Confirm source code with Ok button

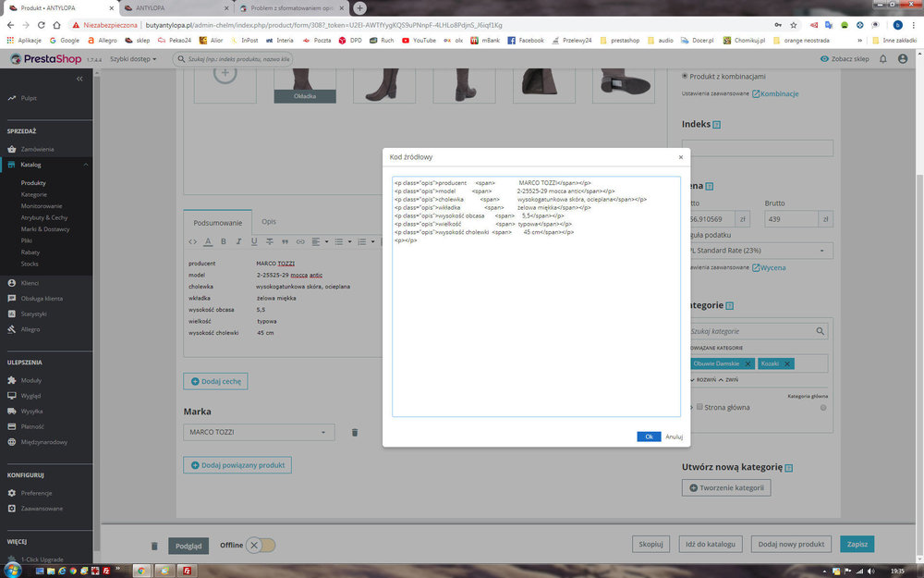(x=649, y=437)
